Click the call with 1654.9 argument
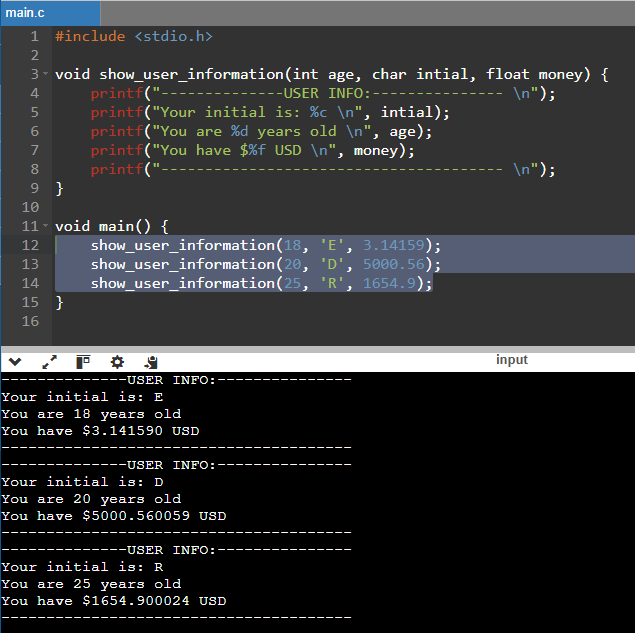This screenshot has height=633, width=635. [262, 283]
